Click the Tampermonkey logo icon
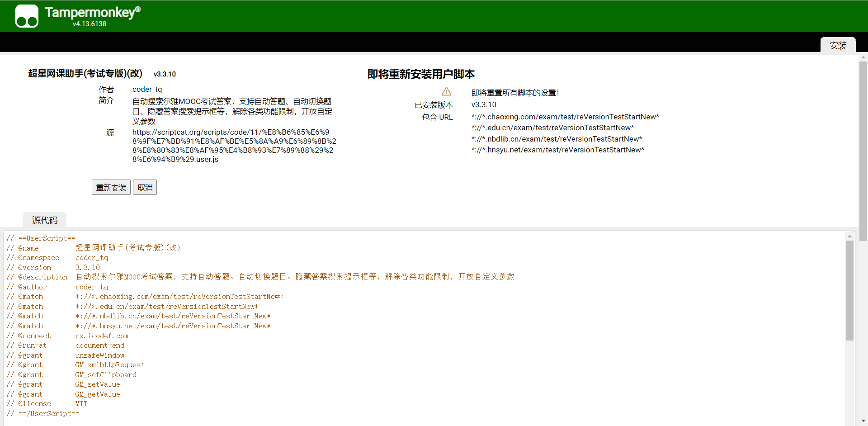 point(27,16)
